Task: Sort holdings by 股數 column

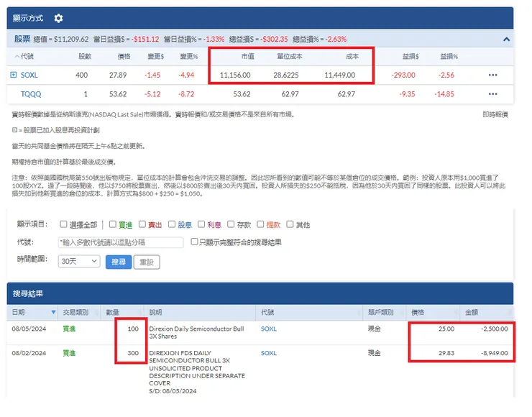Action: [x=85, y=56]
